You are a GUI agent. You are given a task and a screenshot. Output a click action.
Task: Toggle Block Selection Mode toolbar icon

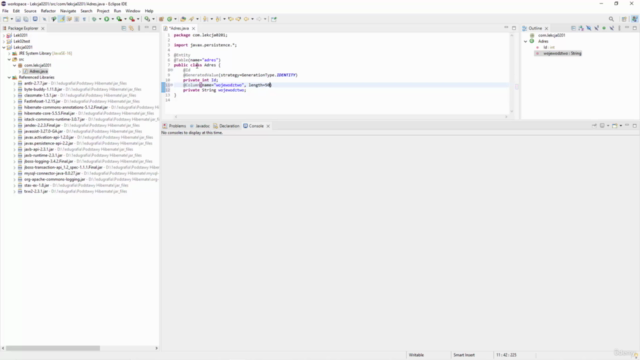tap(77, 19)
